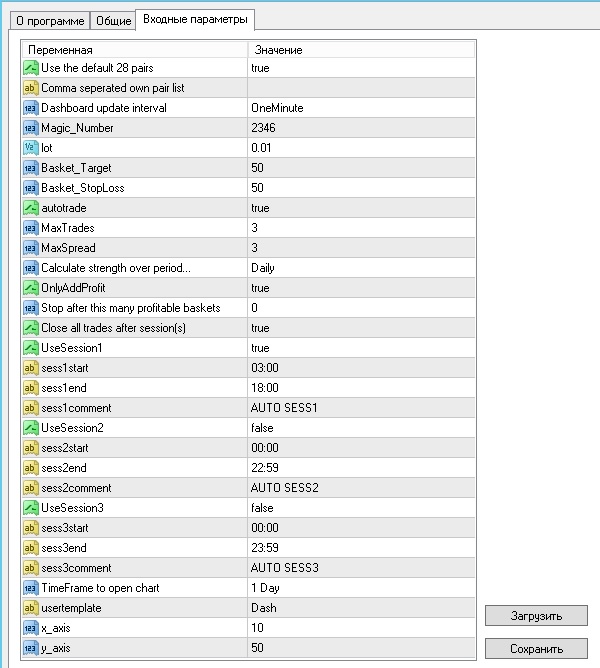Image resolution: width=600 pixels, height=668 pixels.
Task: Edit the usertemplate value Dash
Action: [x=361, y=608]
